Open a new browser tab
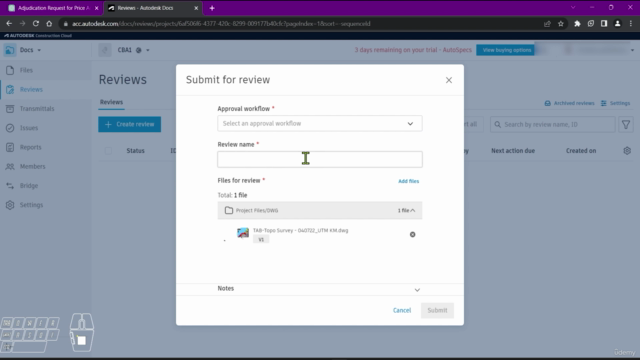Screen dimensions: 640x360 (212, 8)
